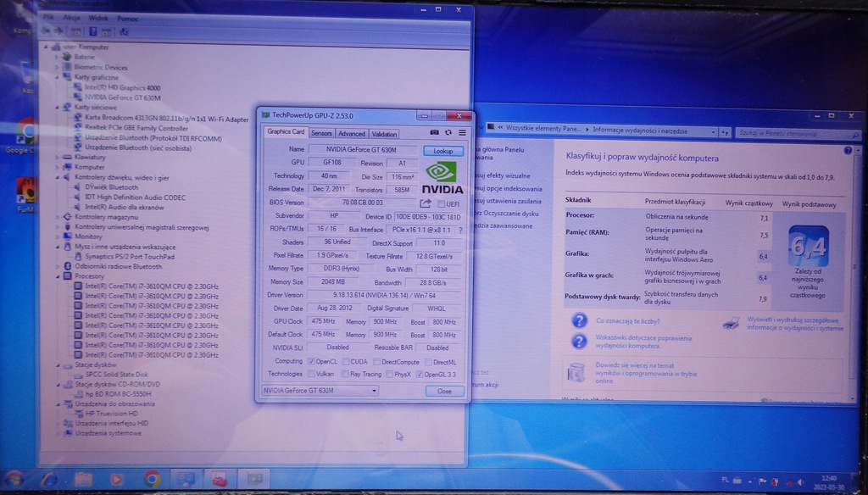Collapse the Stacje dysków CD-ROM/DVD node
The height and width of the screenshot is (495, 868).
coord(58,384)
